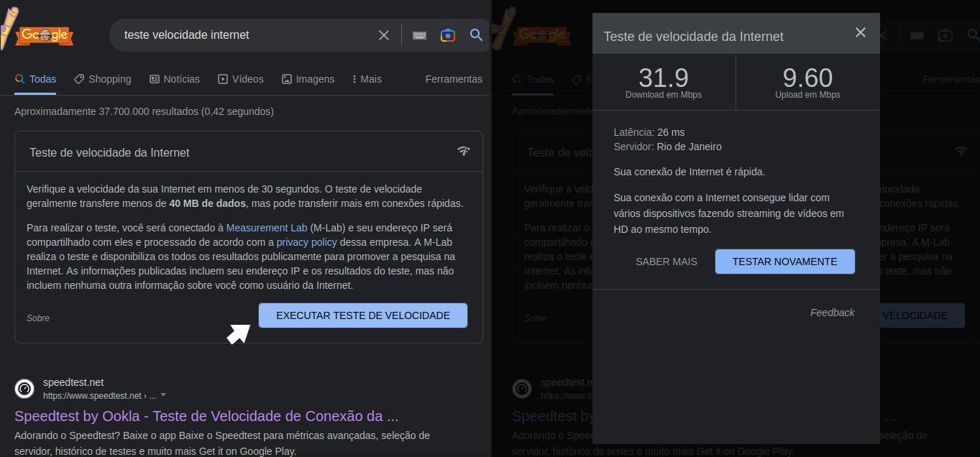
Task: Clear the search query using the X icon
Action: pyautogui.click(x=383, y=34)
